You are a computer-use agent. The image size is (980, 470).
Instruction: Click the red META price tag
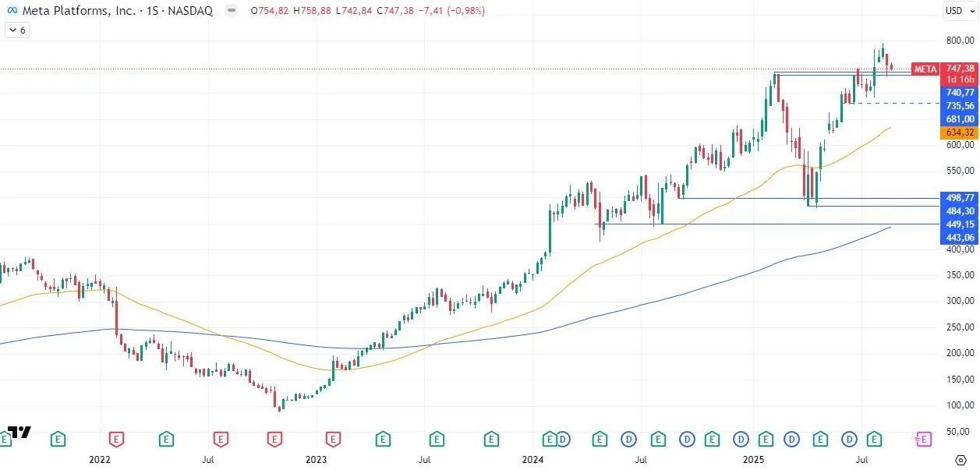(925, 69)
